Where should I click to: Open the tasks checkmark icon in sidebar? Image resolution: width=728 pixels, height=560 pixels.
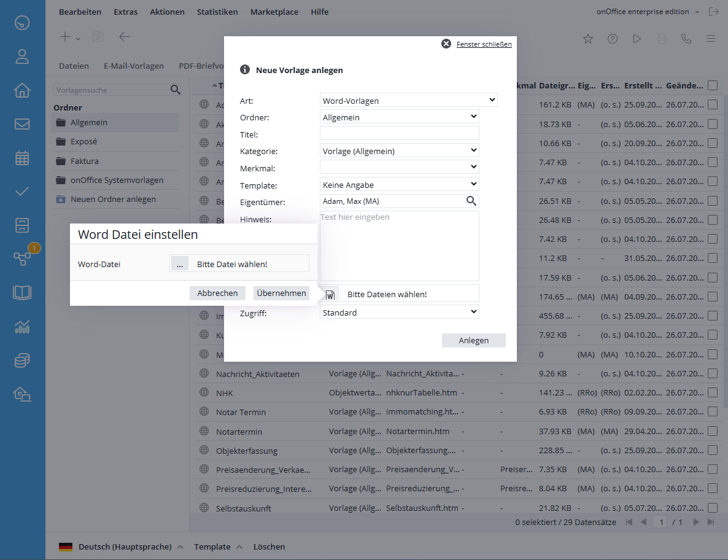pos(22,191)
